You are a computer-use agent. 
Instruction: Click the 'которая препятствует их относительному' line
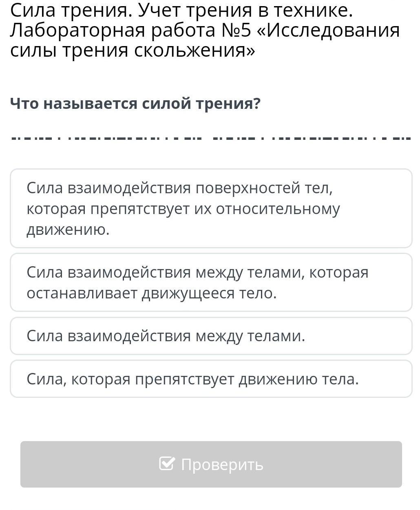183,209
